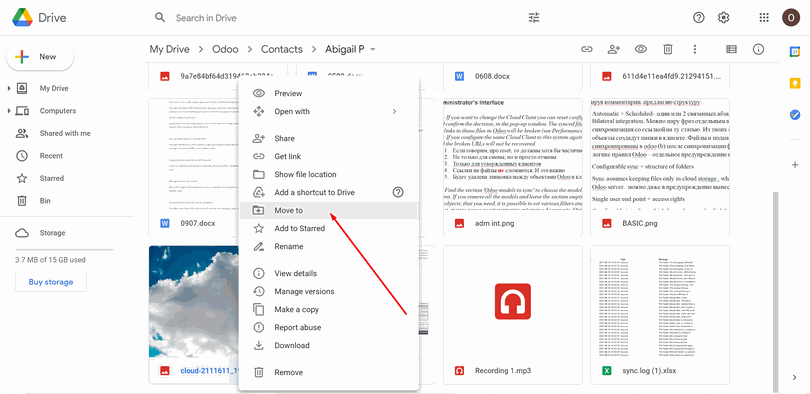The image size is (810, 394).
Task: Open Google Calendar side panel icon
Action: 795,52
